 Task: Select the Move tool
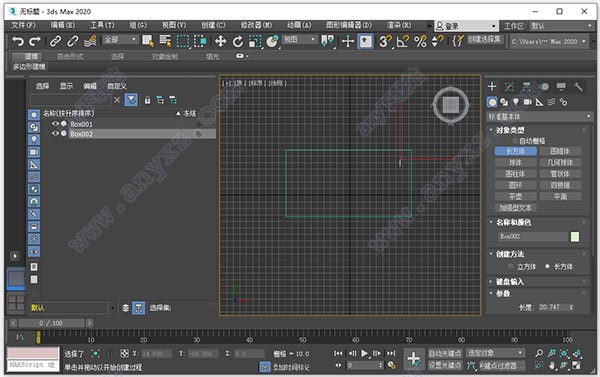point(220,41)
